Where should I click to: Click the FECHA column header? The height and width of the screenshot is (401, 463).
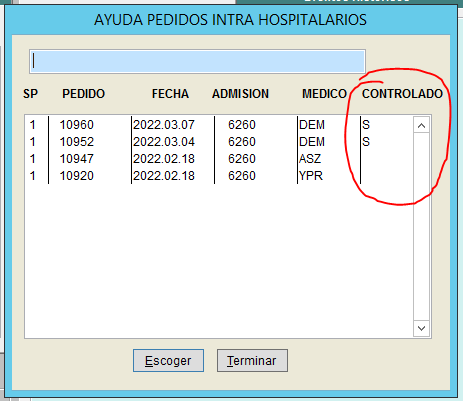point(170,94)
